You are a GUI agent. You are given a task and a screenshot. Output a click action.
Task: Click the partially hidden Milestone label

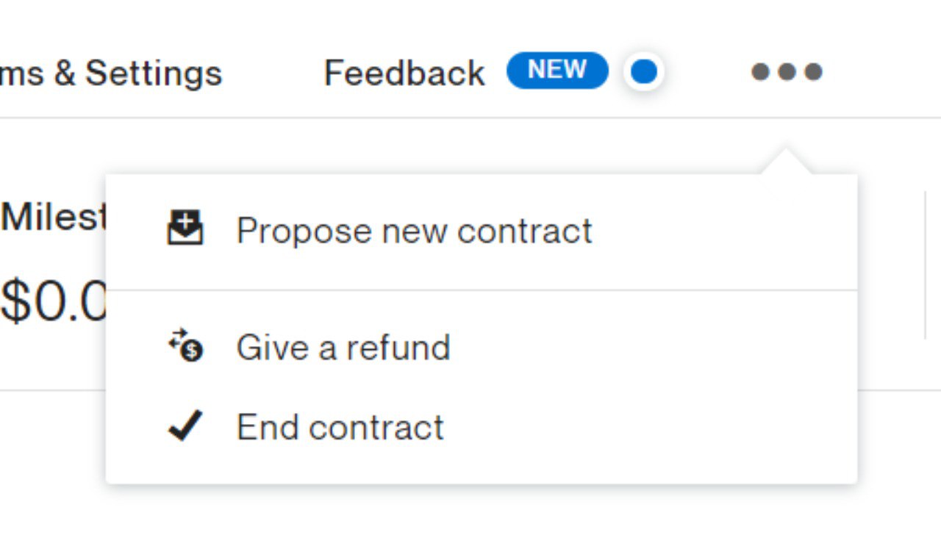(x=53, y=217)
